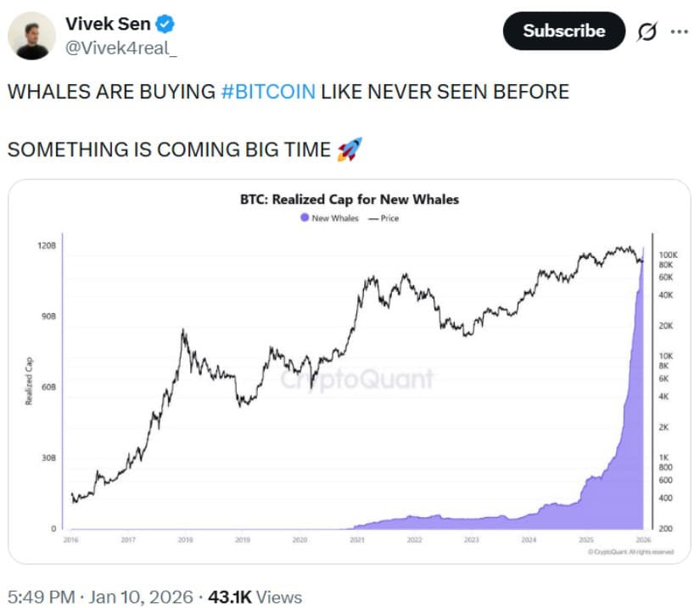Click the rocket emoji in tweet
700x608 pixels.
point(349,150)
